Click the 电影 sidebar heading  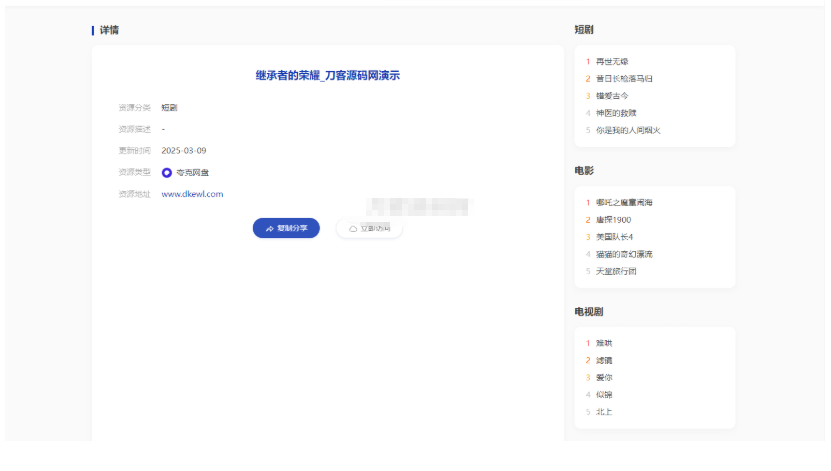(x=584, y=171)
